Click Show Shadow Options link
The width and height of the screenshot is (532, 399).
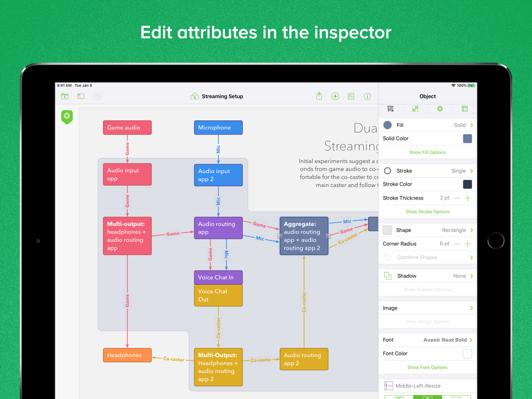click(428, 289)
